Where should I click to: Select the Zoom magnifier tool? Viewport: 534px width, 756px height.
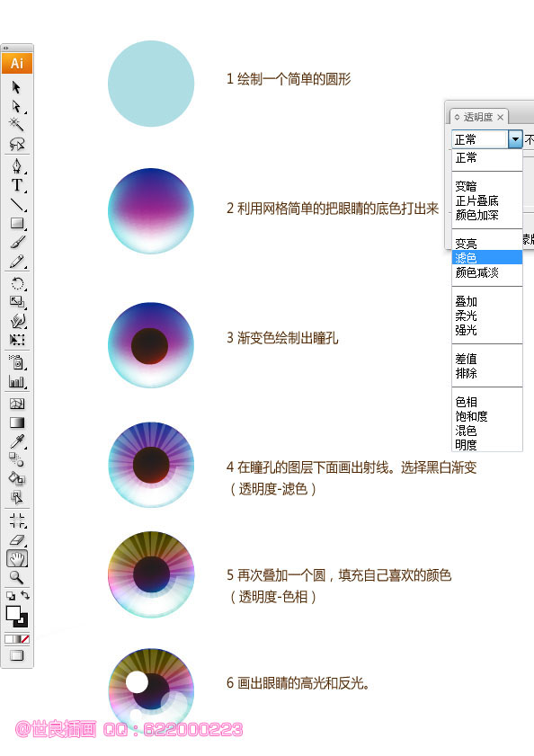(17, 577)
